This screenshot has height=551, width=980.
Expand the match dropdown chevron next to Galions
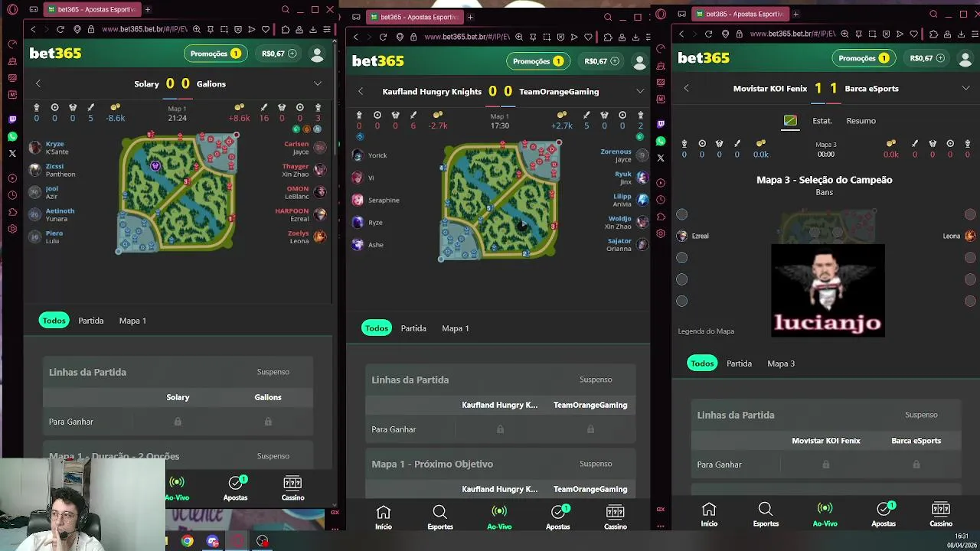(318, 83)
